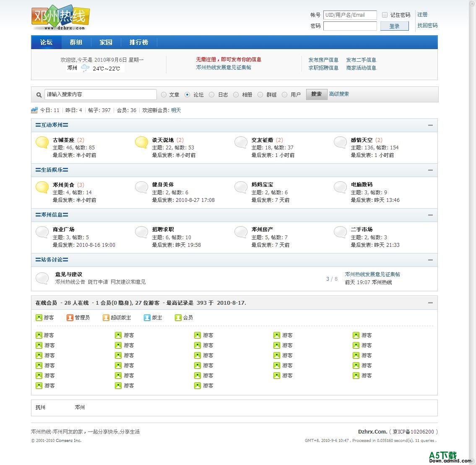Select the 文章 search radio button
The height and width of the screenshot is (465, 476).
coord(164,95)
